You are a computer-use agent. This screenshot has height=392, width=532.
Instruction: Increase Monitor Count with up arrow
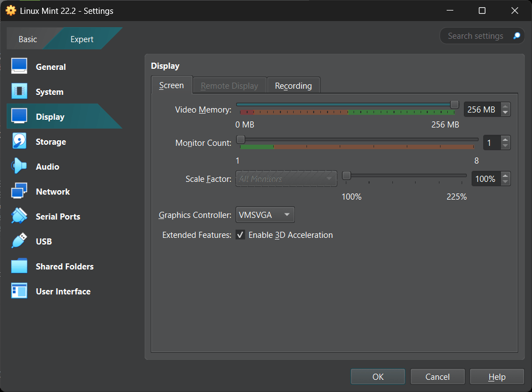(505, 140)
